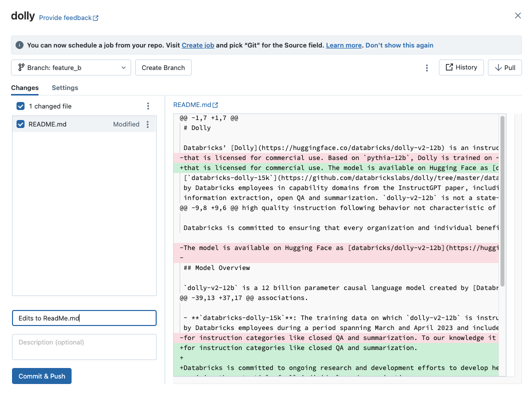Uncheck the README.md file checkbox
The image size is (532, 399).
20,124
